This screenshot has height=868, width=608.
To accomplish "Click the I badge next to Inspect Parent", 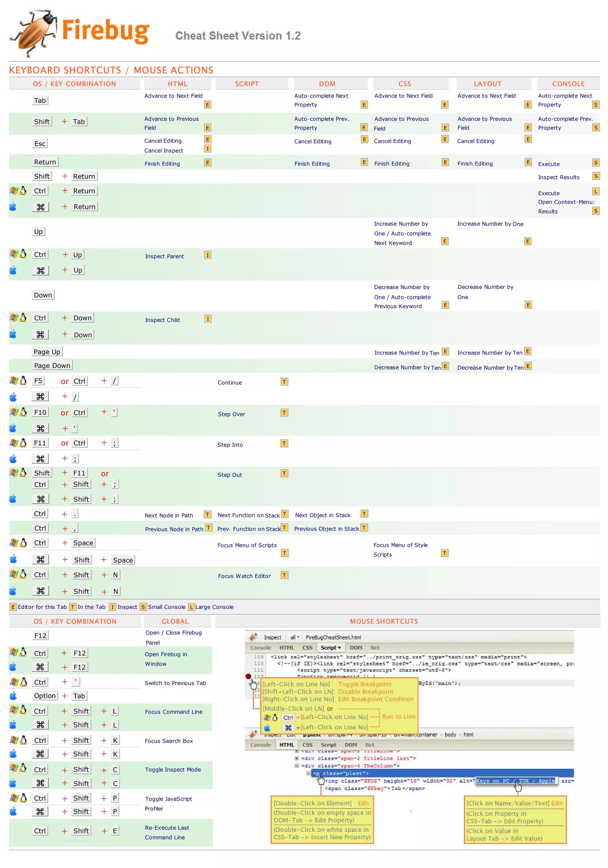I will [208, 255].
